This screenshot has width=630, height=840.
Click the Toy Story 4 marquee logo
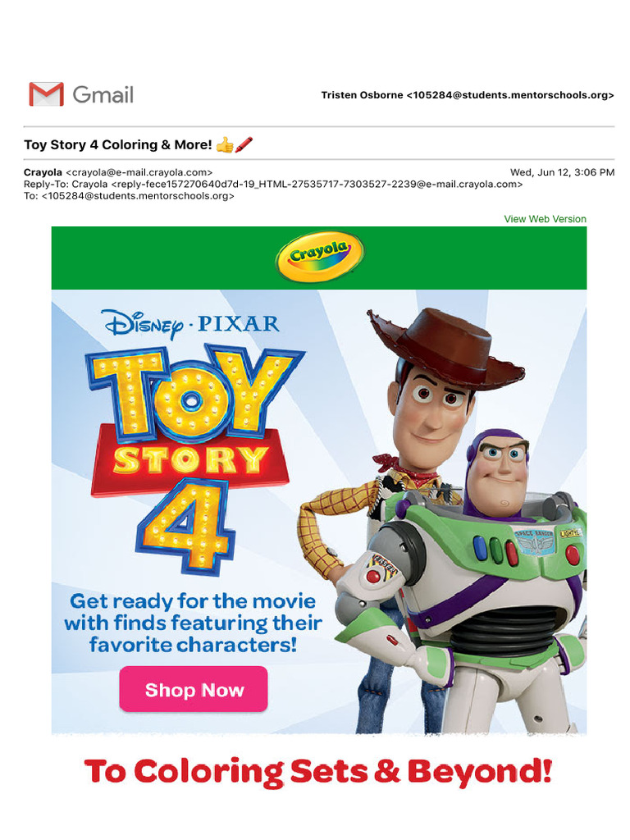[194, 451]
